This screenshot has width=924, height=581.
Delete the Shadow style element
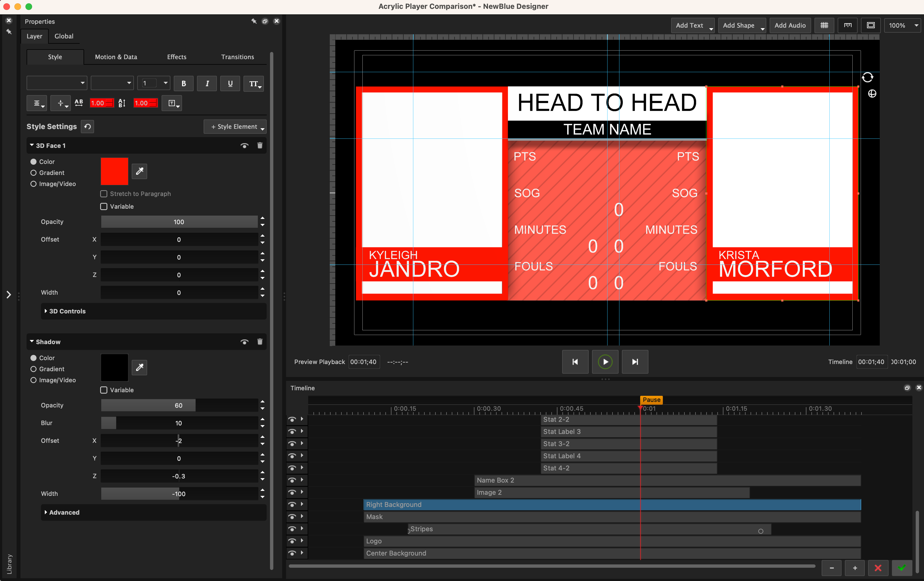[x=260, y=341]
